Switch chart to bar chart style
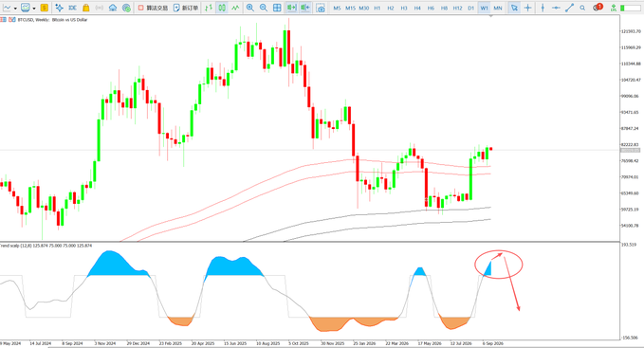The image size is (644, 348). click(209, 8)
